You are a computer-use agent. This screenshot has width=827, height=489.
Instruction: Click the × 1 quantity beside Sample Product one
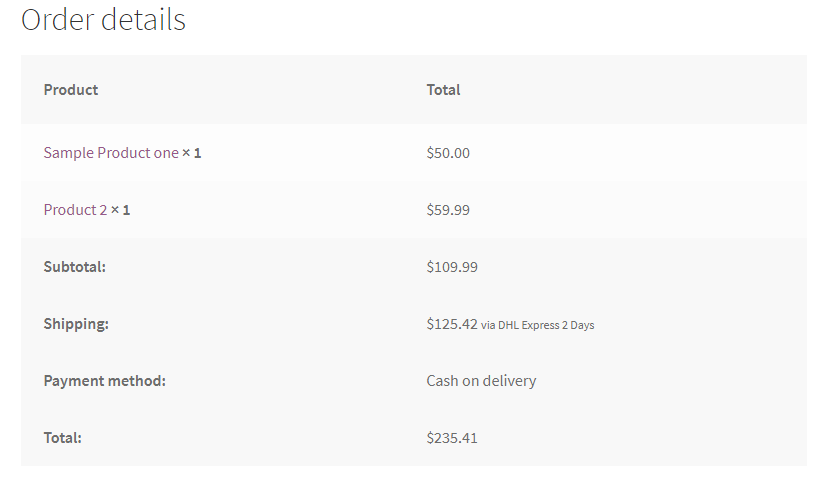pos(191,153)
